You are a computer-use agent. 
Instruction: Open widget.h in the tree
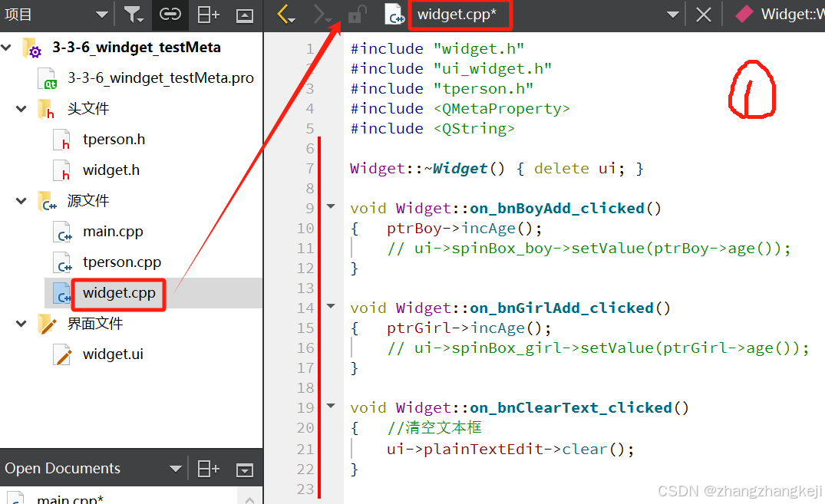click(x=111, y=170)
